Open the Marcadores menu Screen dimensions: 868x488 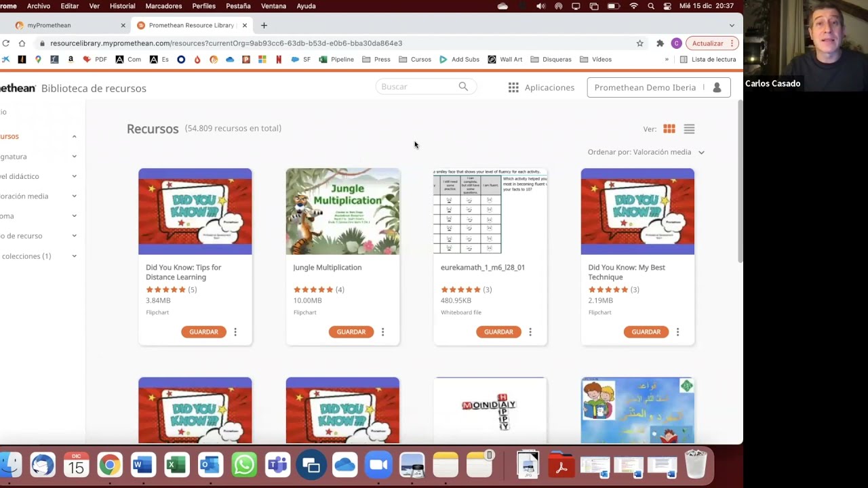(x=163, y=6)
